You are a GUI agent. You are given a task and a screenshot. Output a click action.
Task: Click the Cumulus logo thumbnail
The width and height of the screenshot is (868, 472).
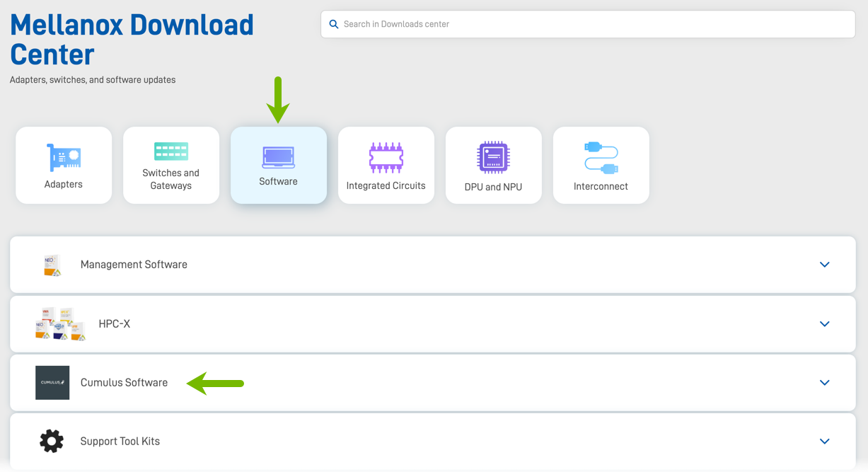click(52, 383)
